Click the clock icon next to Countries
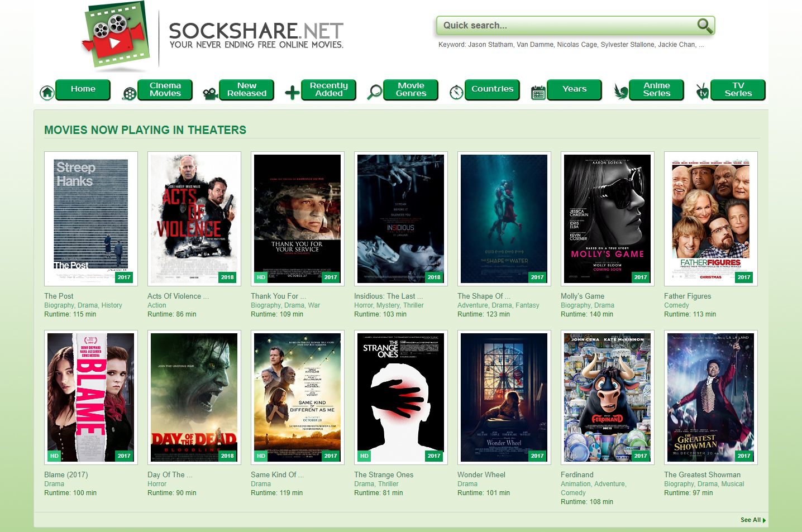Screen dimensions: 802x532 456,91
